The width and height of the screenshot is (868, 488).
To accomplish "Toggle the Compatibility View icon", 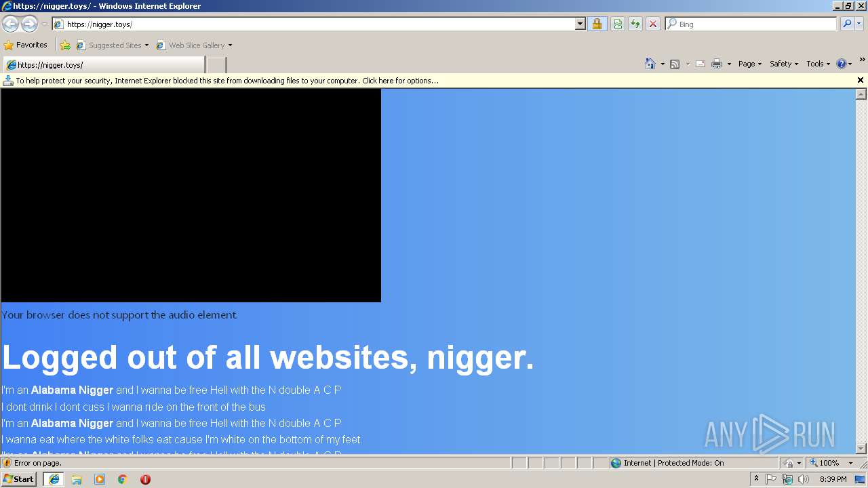I will click(x=618, y=24).
